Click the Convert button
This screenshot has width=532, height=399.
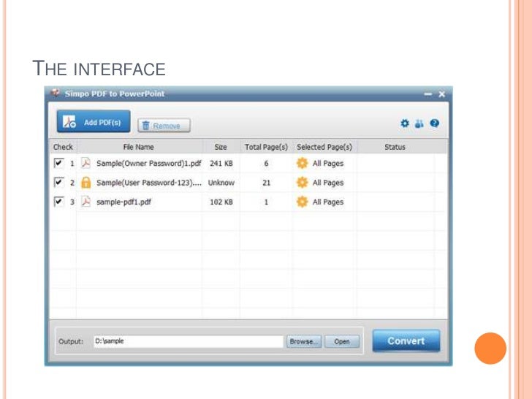(406, 341)
